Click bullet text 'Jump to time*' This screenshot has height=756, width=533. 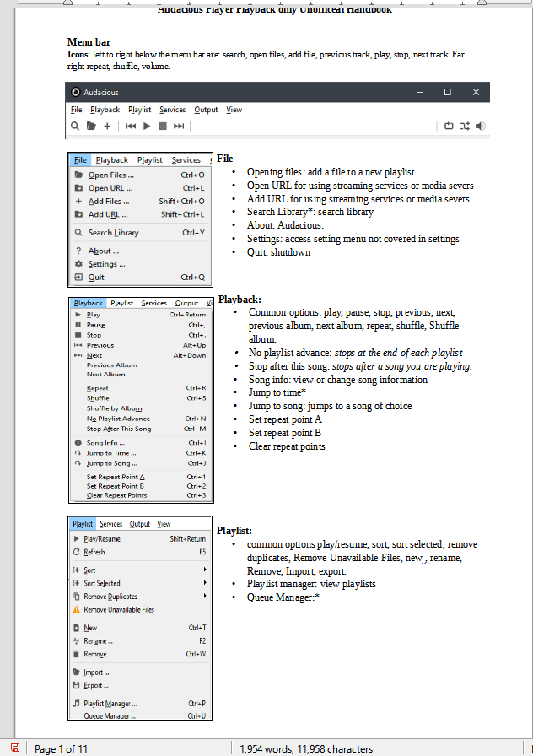pos(277,392)
